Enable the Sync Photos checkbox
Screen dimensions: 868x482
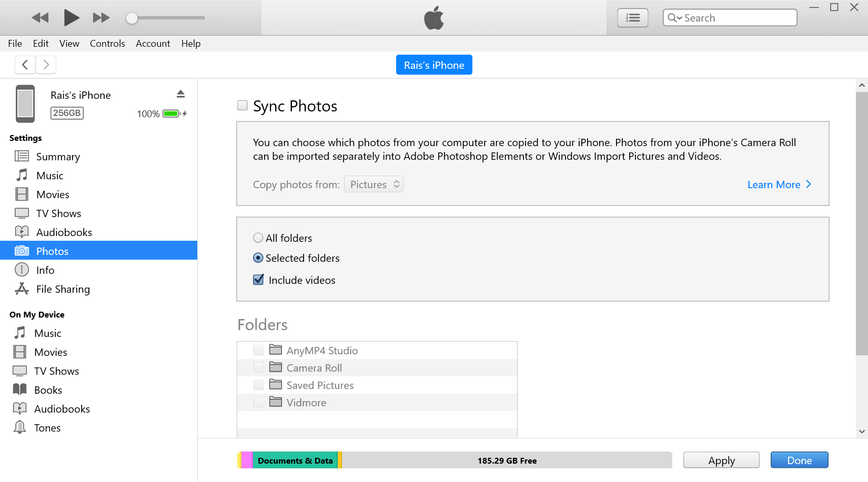[242, 105]
